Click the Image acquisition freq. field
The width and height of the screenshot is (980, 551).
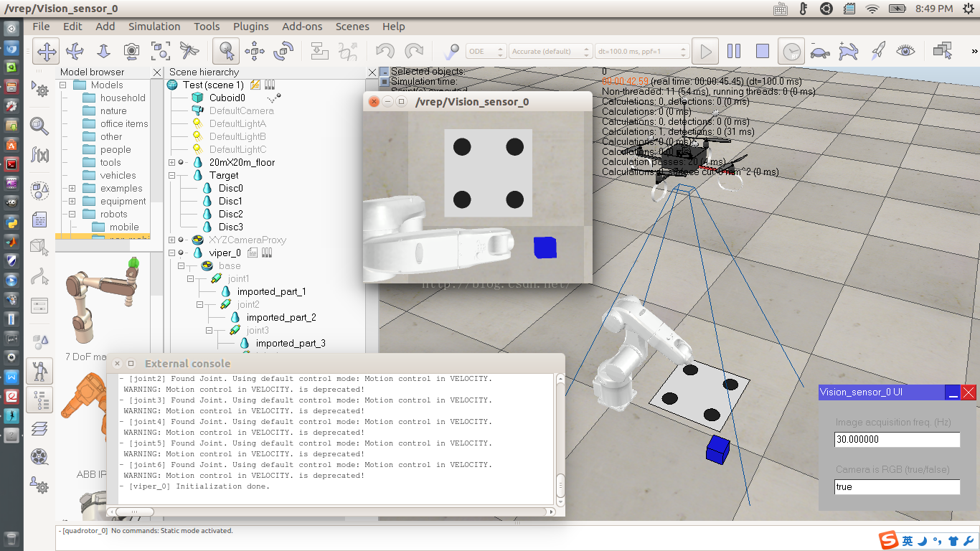pyautogui.click(x=897, y=440)
